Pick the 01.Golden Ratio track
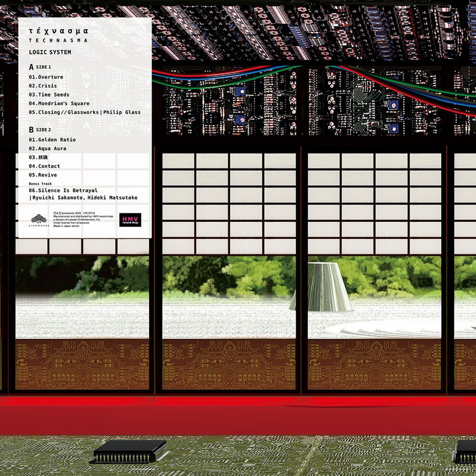This screenshot has width=476, height=476. [x=52, y=140]
